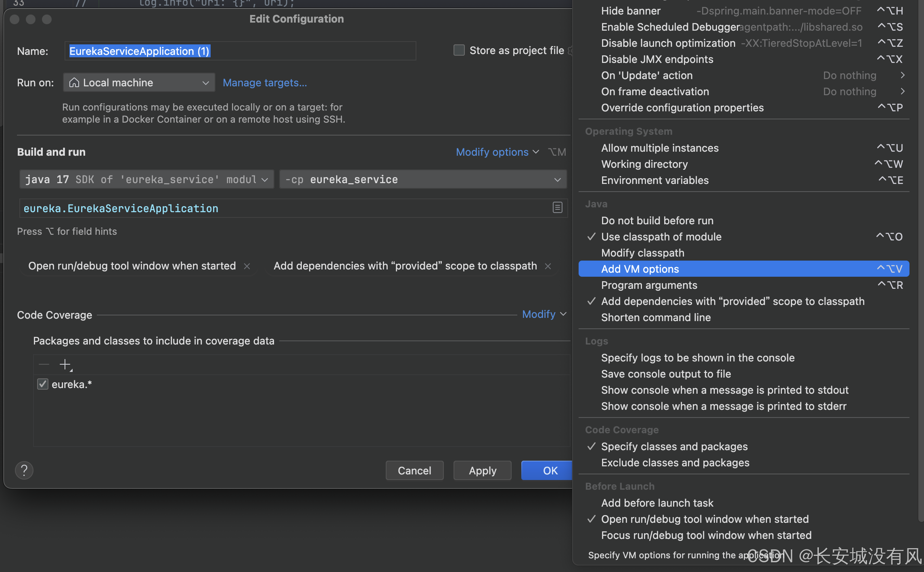Choose Focus run/debug tool window when started
The height and width of the screenshot is (572, 924).
[x=744, y=535]
